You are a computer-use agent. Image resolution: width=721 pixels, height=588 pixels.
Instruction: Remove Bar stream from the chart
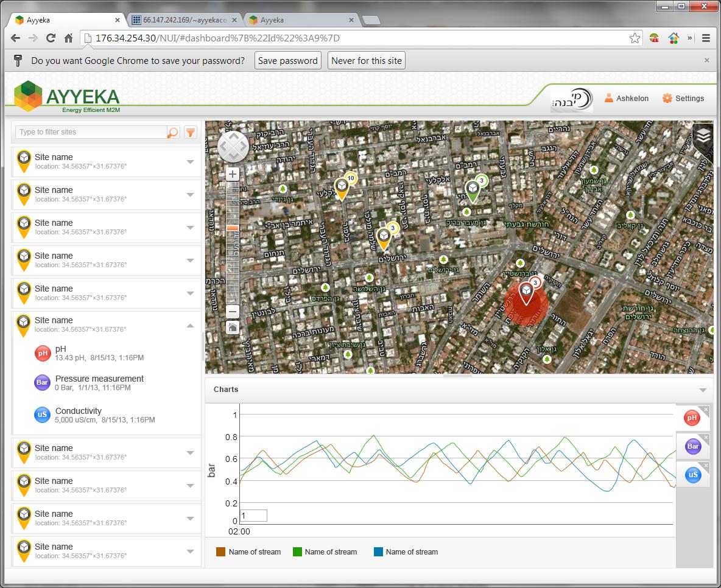click(706, 438)
